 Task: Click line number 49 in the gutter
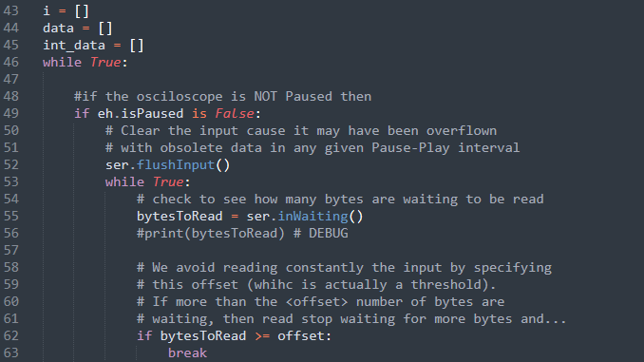click(x=11, y=113)
